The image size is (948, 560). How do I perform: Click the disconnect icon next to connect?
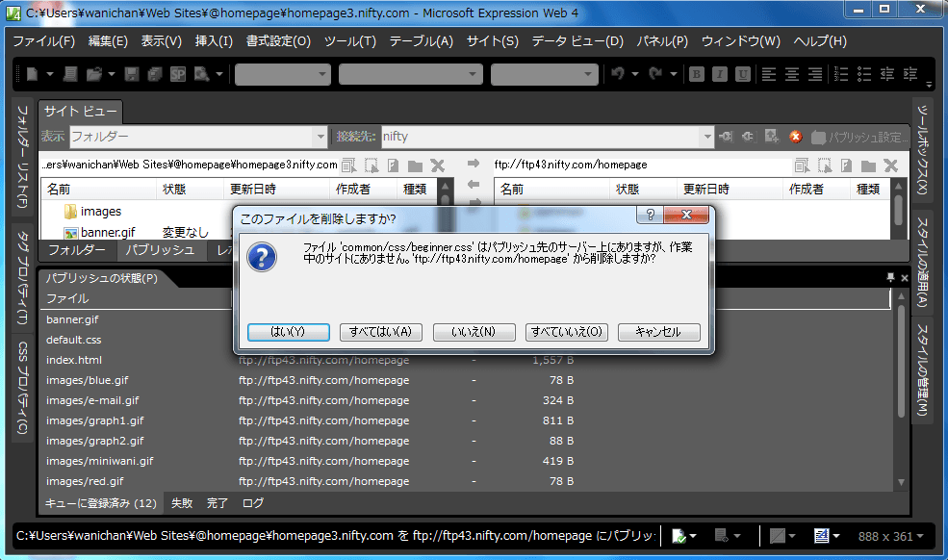(x=748, y=137)
